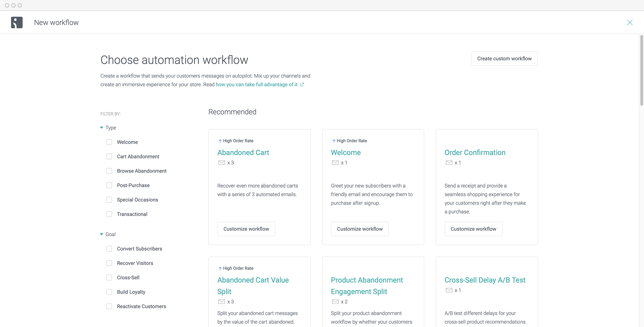The width and height of the screenshot is (644, 327).
Task: Customize the Order Confirmation workflow
Action: click(473, 229)
